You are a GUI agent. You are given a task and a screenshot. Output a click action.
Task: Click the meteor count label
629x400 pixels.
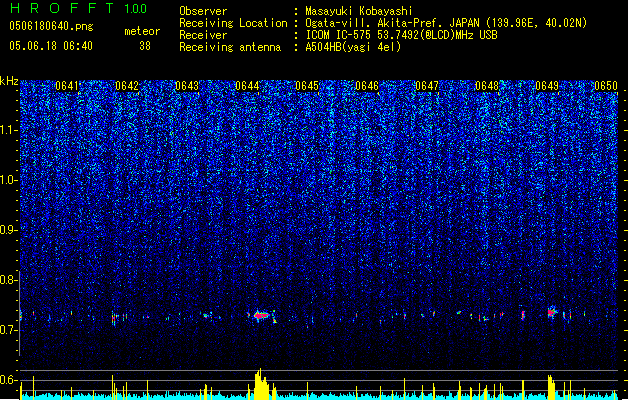click(x=142, y=31)
